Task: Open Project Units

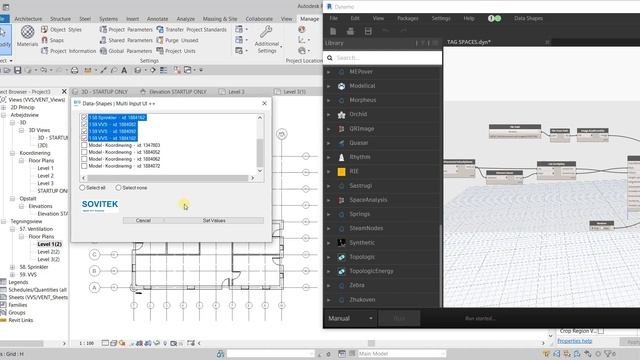Action: (176, 51)
